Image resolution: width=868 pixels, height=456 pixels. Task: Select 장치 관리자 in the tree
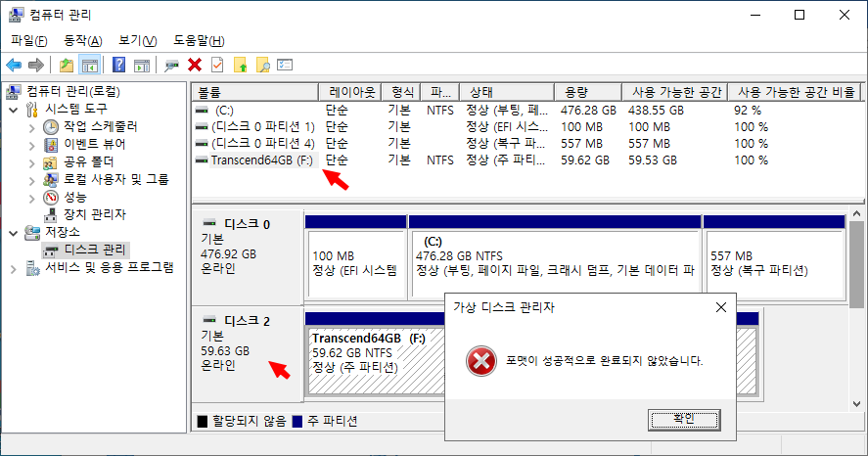tap(94, 214)
